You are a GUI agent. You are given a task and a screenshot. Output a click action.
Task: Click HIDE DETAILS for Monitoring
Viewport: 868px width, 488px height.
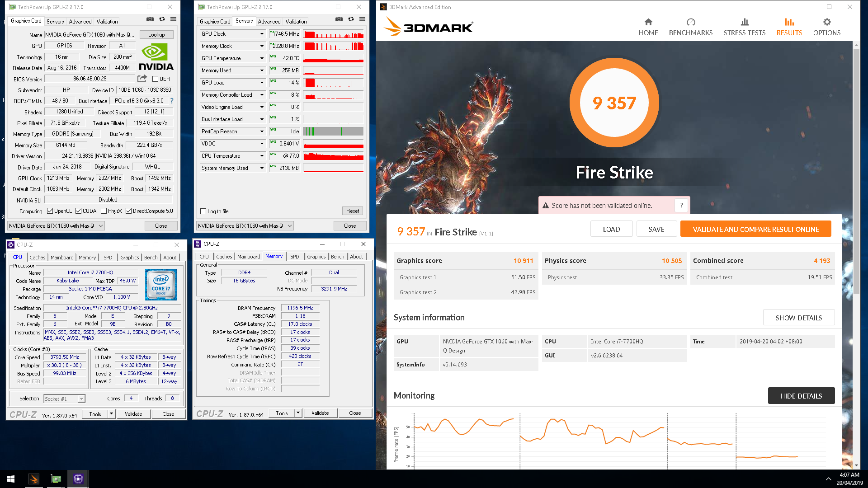(x=801, y=396)
